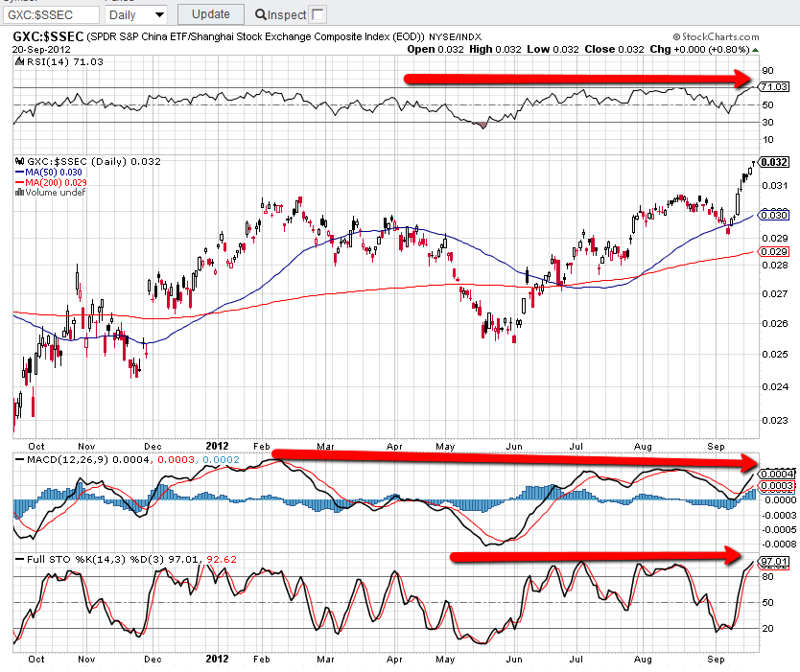Click the RSI(14) 71.03 panel label
The image size is (800, 672).
[65, 61]
